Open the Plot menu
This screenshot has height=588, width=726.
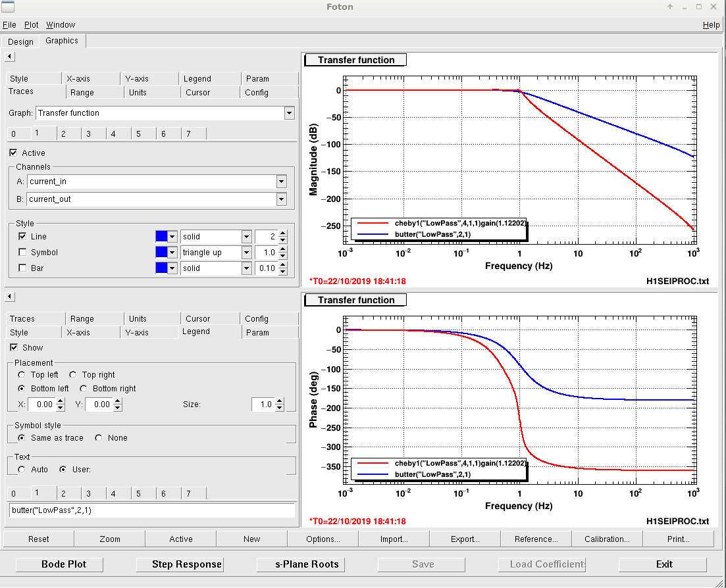click(31, 25)
